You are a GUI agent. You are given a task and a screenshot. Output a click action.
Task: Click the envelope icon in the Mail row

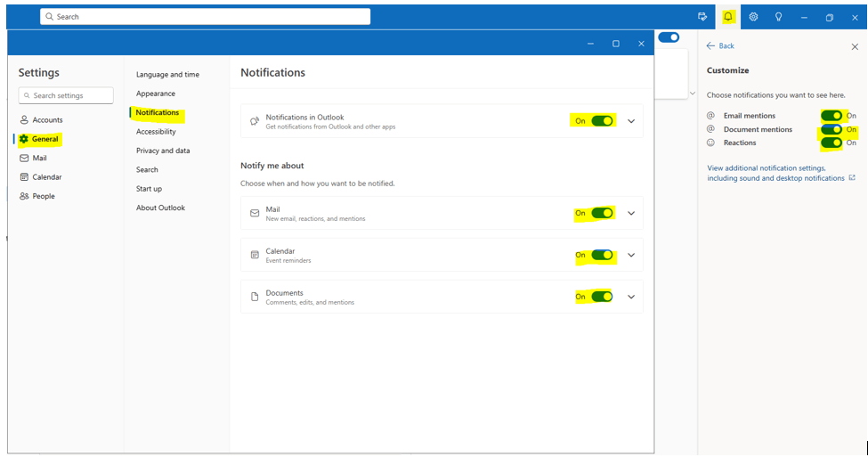[255, 213]
